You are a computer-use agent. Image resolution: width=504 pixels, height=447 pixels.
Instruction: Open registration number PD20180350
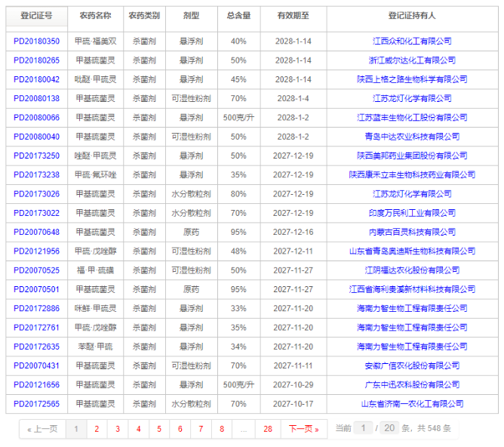(x=36, y=42)
